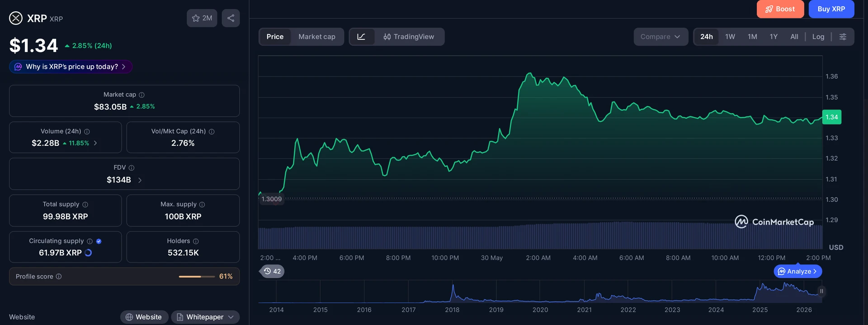This screenshot has height=325, width=868.
Task: Click the range selector pause handle
Action: tap(821, 291)
